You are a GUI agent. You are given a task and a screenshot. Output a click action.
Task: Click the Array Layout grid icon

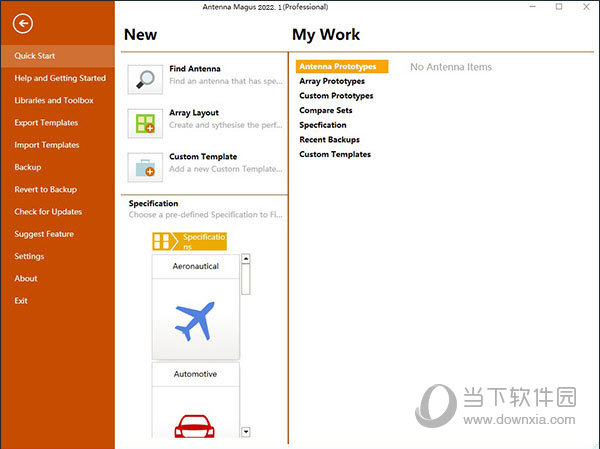145,123
